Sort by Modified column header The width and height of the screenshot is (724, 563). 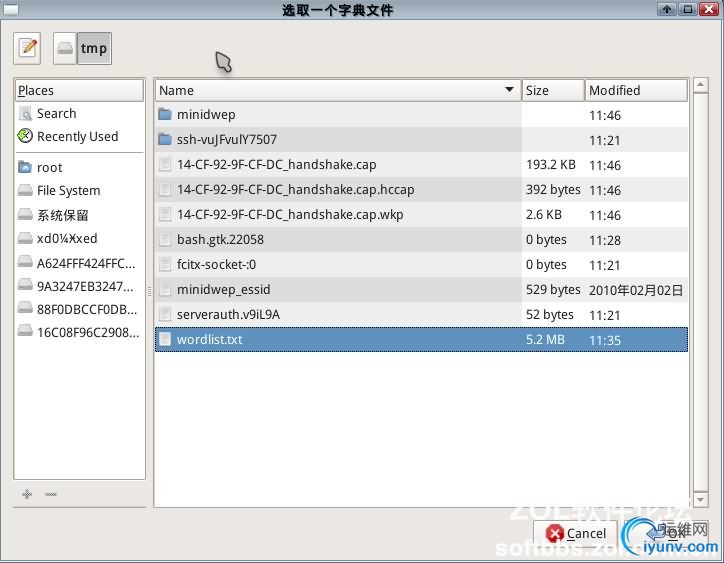point(636,91)
